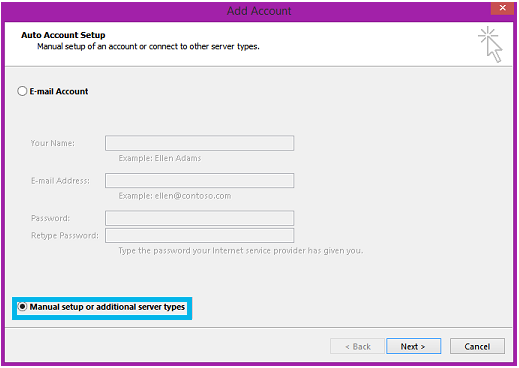Click the Internet service provider password hint
The image size is (519, 368).
241,251
